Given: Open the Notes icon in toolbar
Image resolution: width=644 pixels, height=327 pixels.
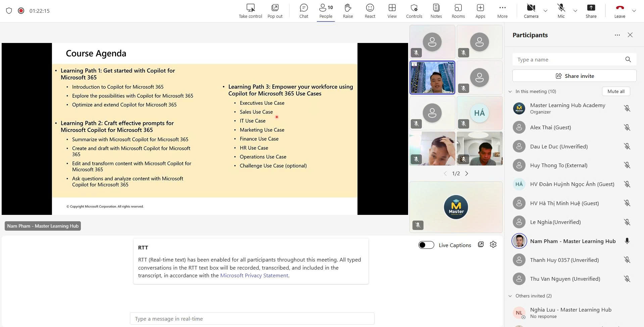Looking at the screenshot, I should (x=436, y=11).
